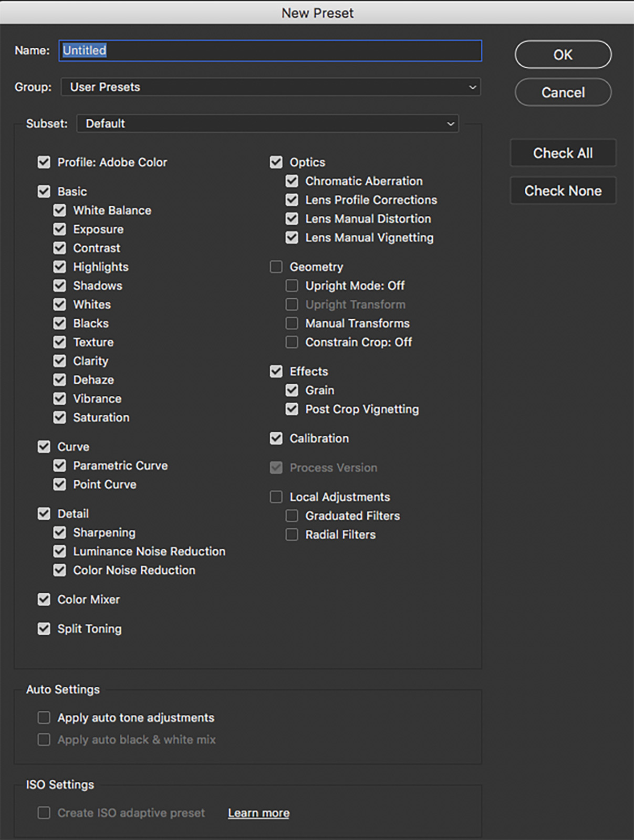The image size is (634, 840).
Task: Enable the Radial Filters checkbox
Action: 292,535
